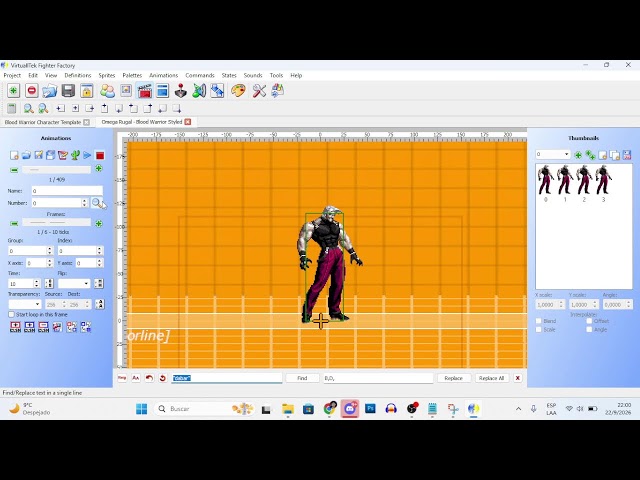
Task: Click the X axis spinner arrows
Action: [50, 263]
